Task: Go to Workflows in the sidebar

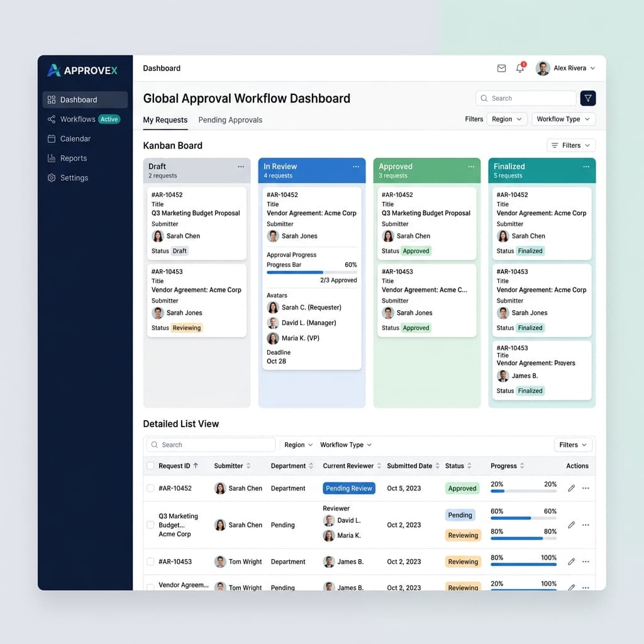Action: point(85,119)
